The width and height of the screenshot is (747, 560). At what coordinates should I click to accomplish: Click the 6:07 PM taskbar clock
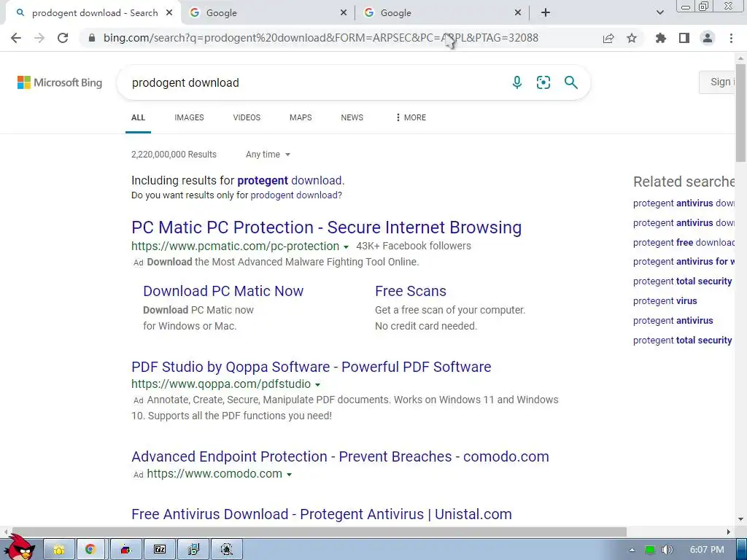706,550
